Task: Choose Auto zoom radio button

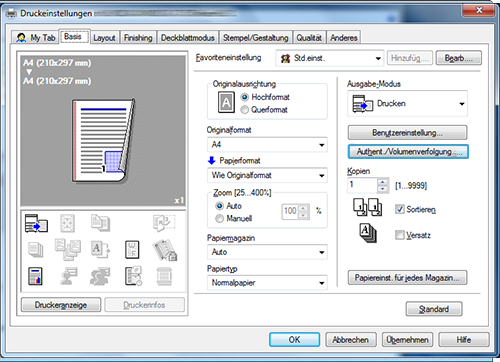Action: pos(219,206)
